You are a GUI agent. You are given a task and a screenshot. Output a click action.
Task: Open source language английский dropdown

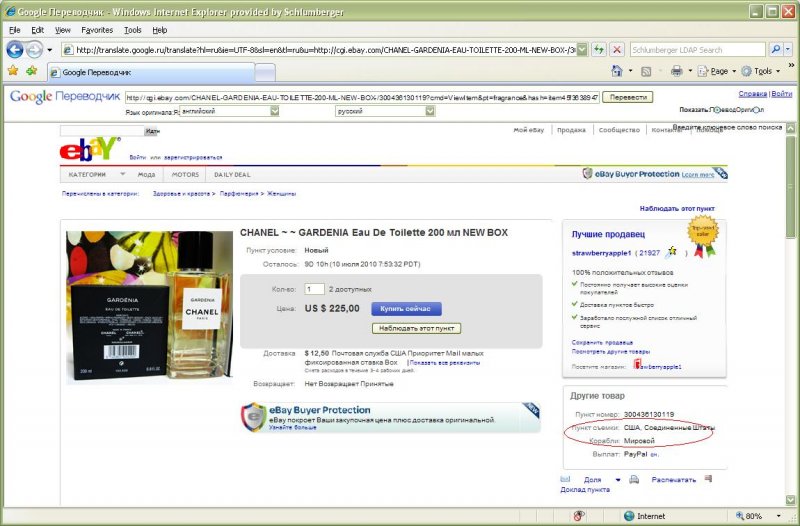pos(230,111)
